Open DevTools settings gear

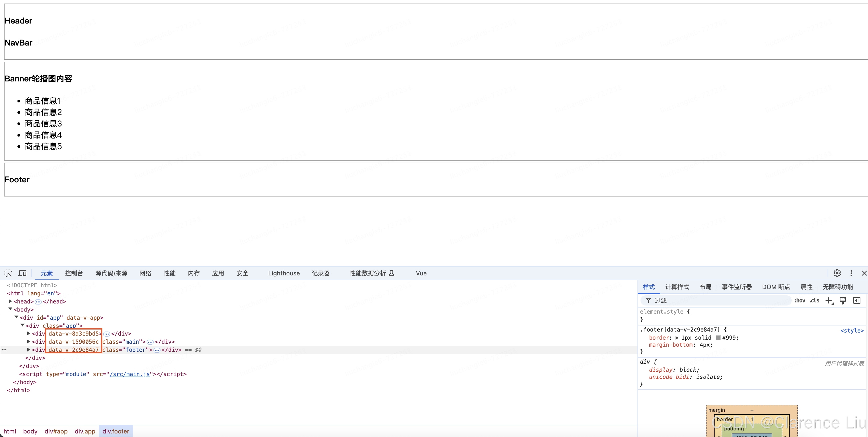(837, 273)
